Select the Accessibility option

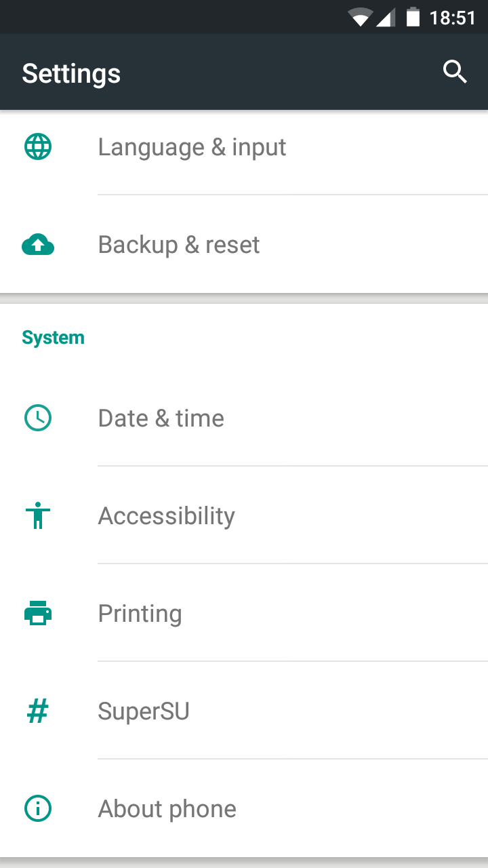pos(167,516)
